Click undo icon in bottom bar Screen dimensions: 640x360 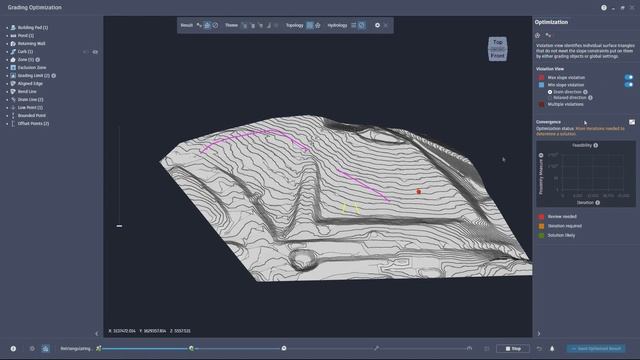coord(539,349)
